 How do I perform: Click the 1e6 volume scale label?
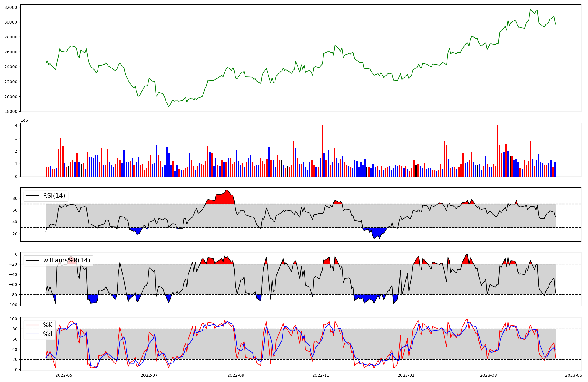[24, 120]
